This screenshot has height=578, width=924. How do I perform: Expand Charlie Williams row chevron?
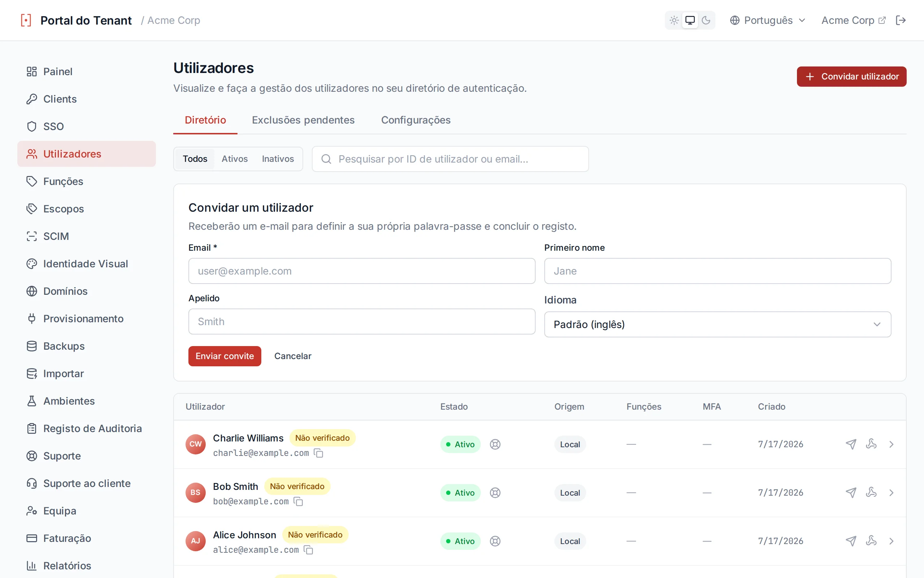click(x=892, y=444)
